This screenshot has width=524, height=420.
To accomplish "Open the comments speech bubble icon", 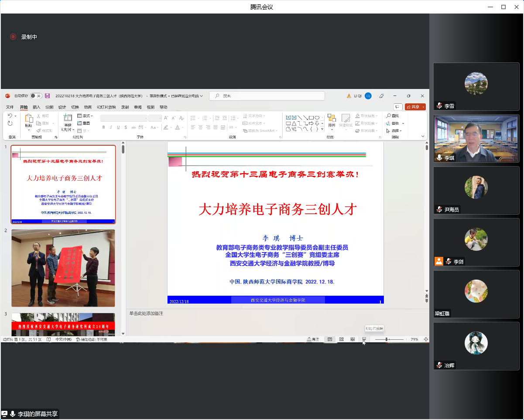I will [x=397, y=107].
